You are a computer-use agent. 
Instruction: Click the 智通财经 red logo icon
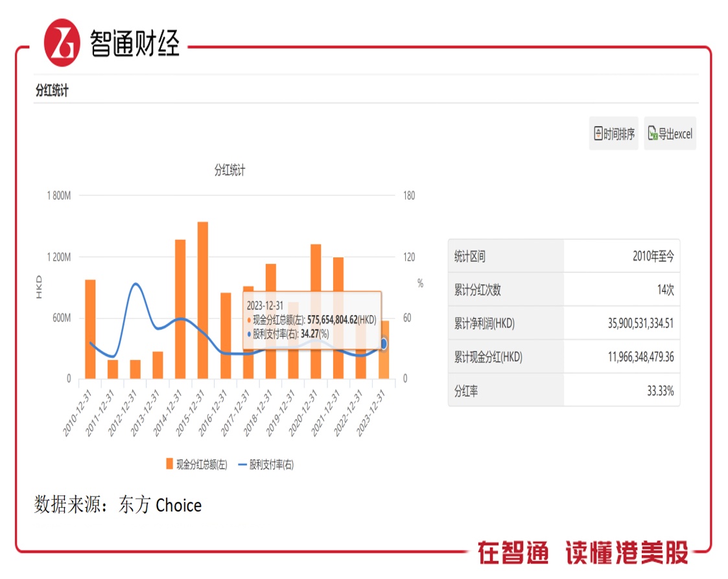click(62, 43)
